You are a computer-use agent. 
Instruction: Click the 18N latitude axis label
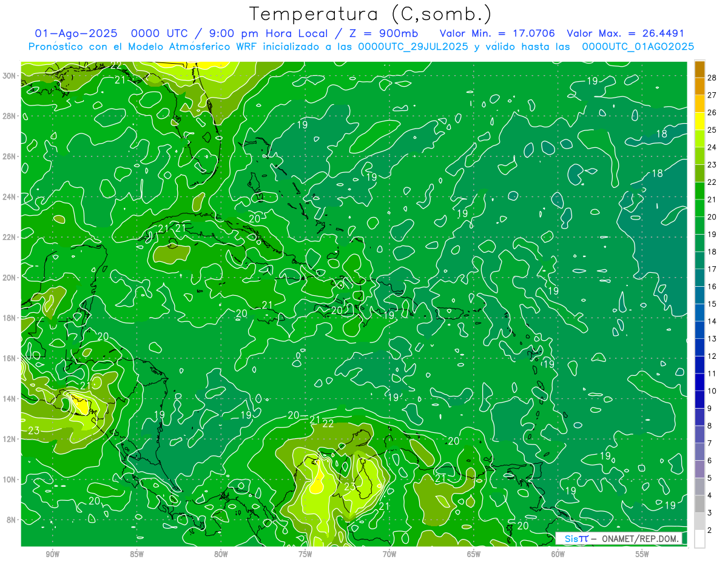(x=10, y=318)
